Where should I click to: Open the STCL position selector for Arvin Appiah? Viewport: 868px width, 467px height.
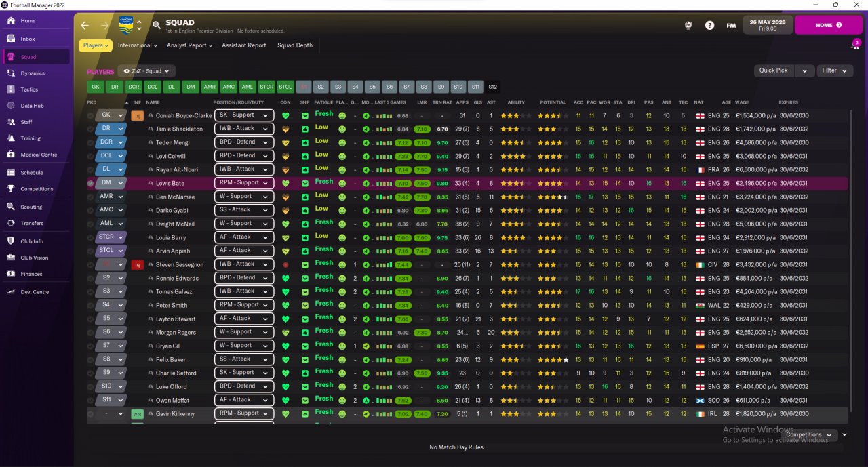coord(111,251)
